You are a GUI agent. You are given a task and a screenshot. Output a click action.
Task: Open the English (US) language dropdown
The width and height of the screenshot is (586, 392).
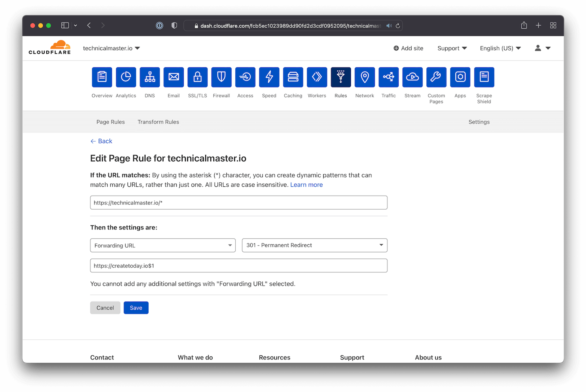coord(500,48)
